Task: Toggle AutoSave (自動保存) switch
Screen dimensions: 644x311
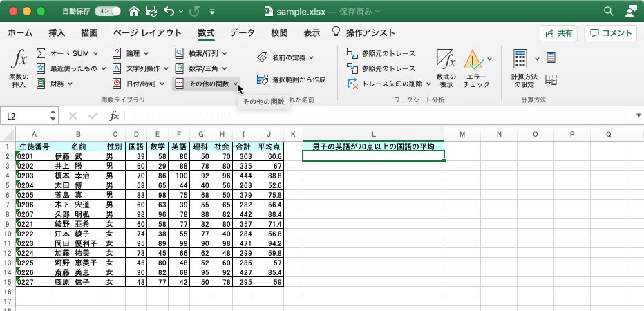Action: click(108, 12)
